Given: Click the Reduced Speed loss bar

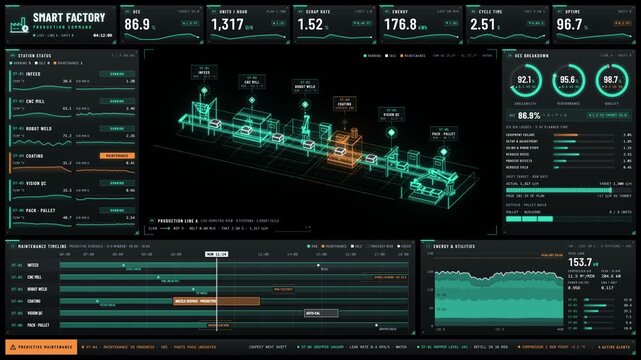Looking at the screenshot, I should tap(567, 154).
